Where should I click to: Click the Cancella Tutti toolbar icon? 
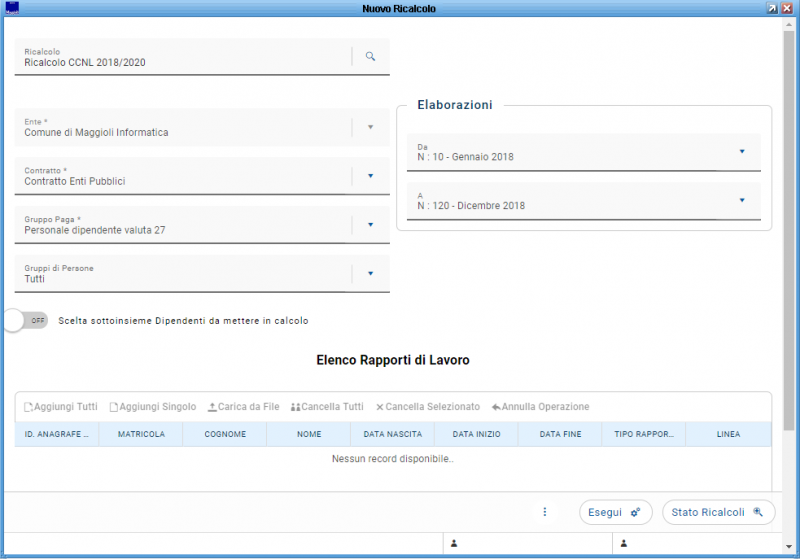[295, 407]
